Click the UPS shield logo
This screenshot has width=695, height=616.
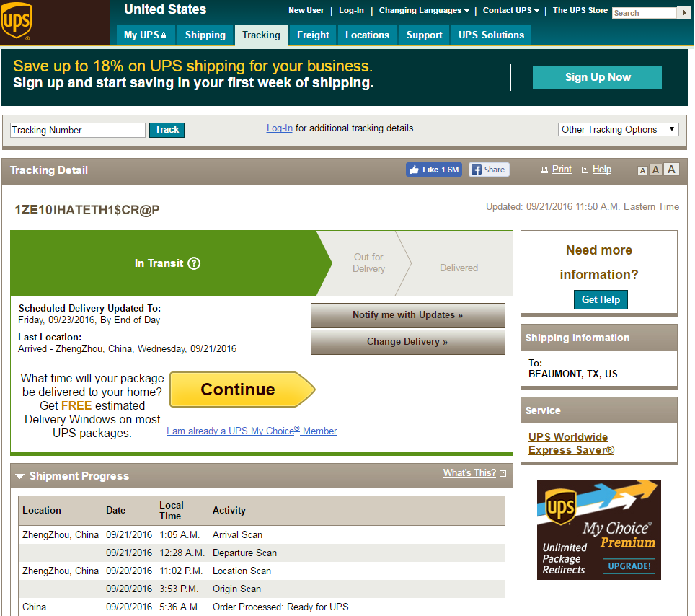(x=17, y=22)
